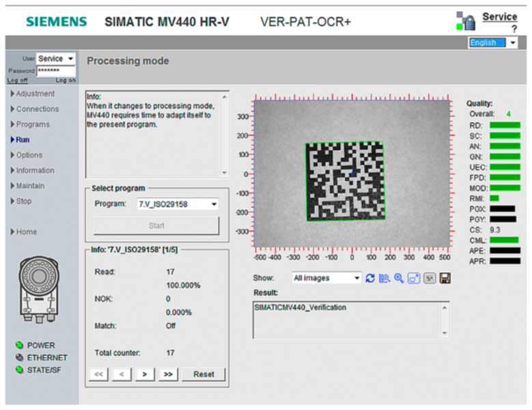Open the Programs menu item
This screenshot has height=410, width=532.
coord(31,124)
